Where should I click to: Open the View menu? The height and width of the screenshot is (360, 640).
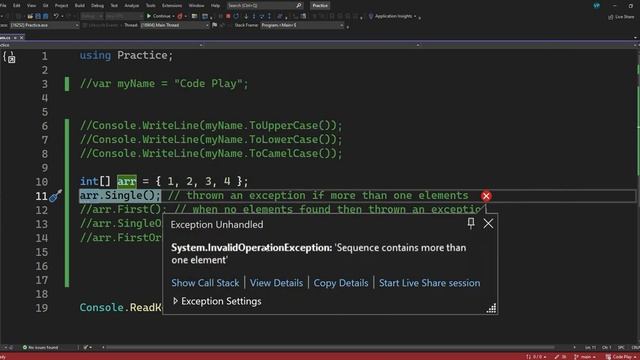pos(31,6)
